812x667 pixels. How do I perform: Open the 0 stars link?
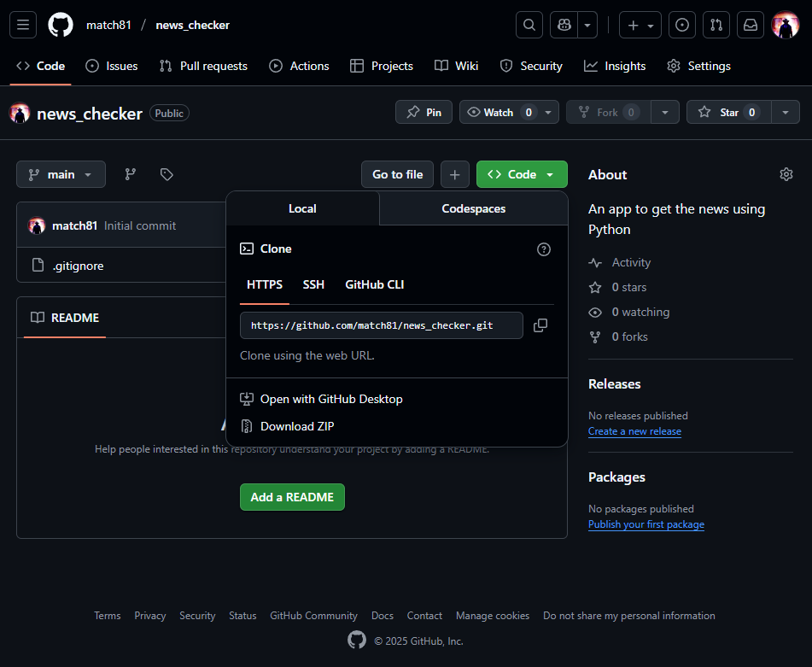pyautogui.click(x=617, y=288)
